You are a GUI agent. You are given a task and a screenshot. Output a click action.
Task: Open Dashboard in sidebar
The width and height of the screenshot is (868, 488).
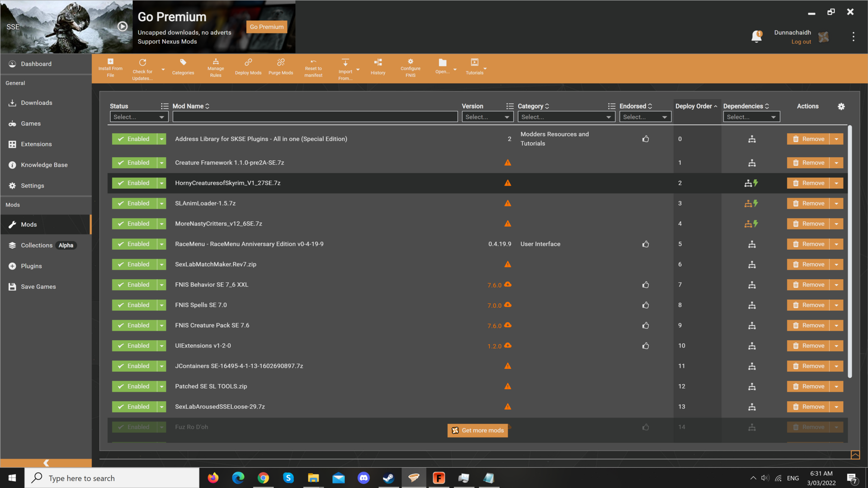coord(46,64)
